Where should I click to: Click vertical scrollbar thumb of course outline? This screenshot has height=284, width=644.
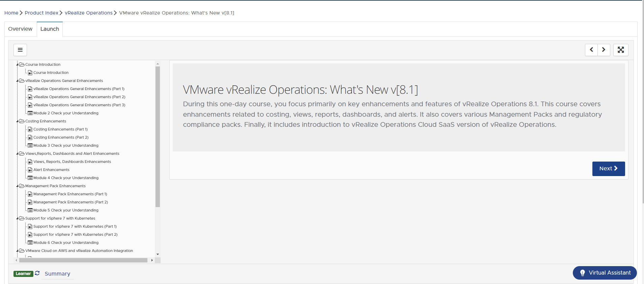pos(158,137)
